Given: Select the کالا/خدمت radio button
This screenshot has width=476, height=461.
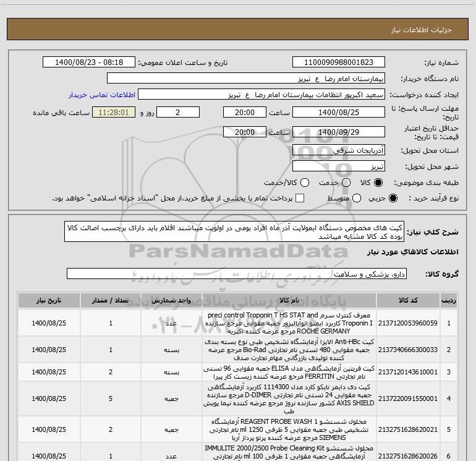Looking at the screenshot, I should (305, 183).
